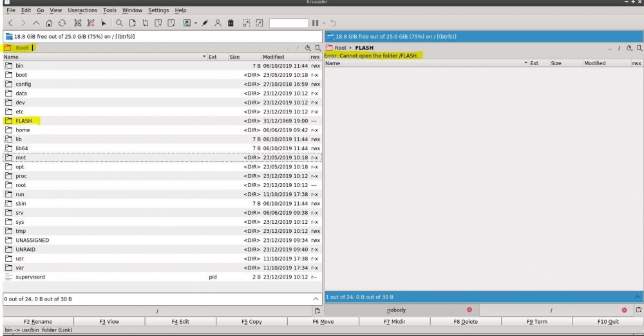The width and height of the screenshot is (644, 336).
Task: Click the new tab icon of left panel
Action: pos(317,310)
